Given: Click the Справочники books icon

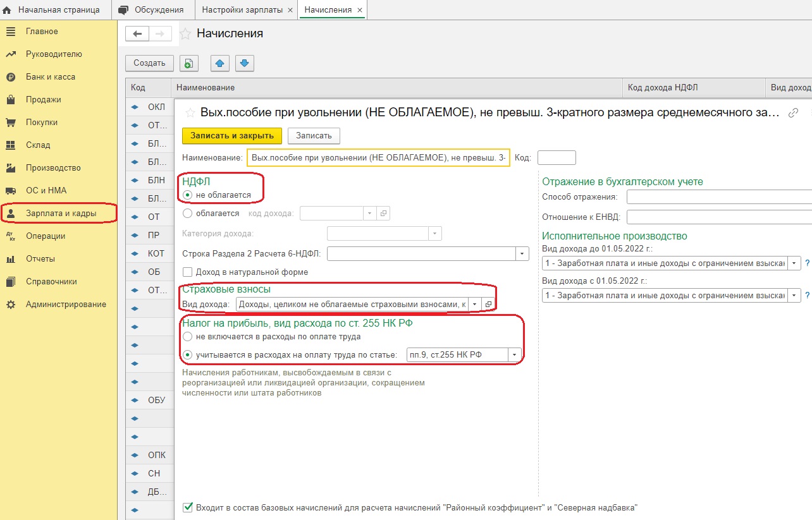Looking at the screenshot, I should pos(10,282).
